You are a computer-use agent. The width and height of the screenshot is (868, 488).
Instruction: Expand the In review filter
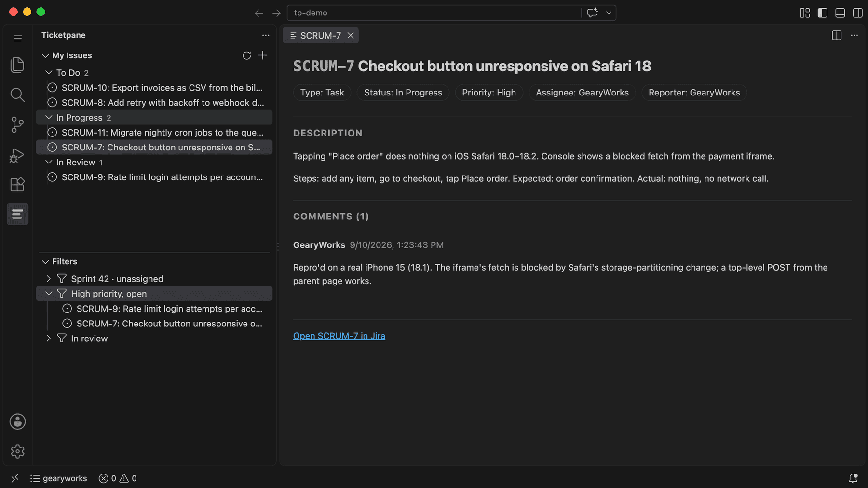click(49, 339)
